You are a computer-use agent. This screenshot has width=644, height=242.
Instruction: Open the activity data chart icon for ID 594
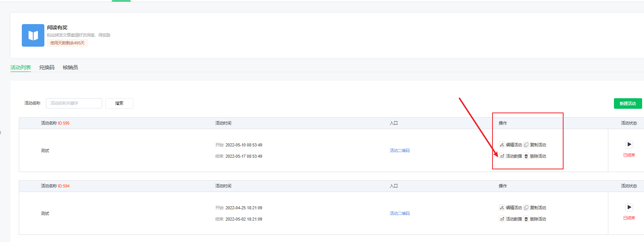tap(502, 219)
